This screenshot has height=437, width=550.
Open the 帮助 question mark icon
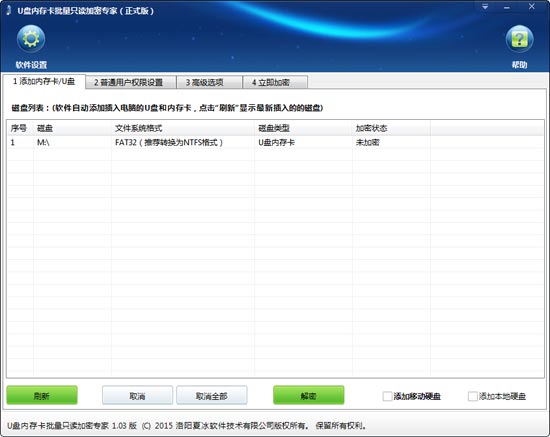pos(519,39)
